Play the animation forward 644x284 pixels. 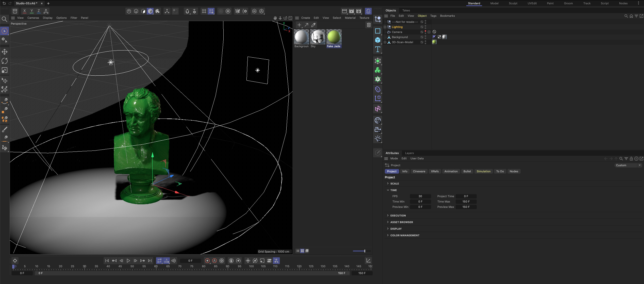coord(128,261)
